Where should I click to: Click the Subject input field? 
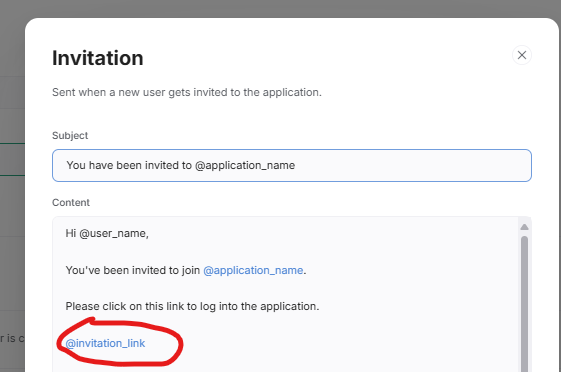tap(292, 165)
